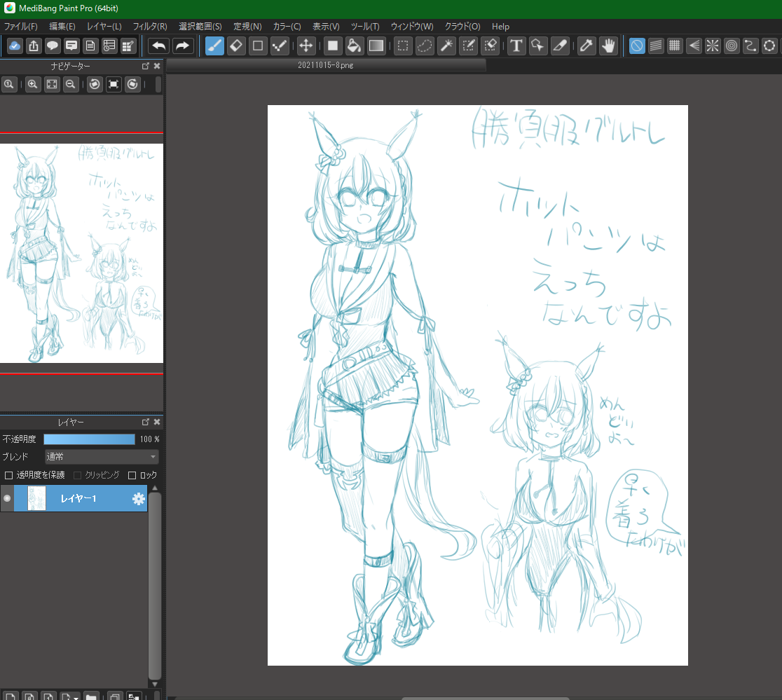
Task: Choose the Text tool
Action: pyautogui.click(x=516, y=46)
